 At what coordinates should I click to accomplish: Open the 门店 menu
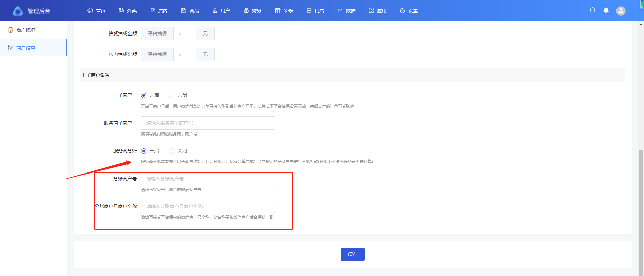tap(315, 11)
